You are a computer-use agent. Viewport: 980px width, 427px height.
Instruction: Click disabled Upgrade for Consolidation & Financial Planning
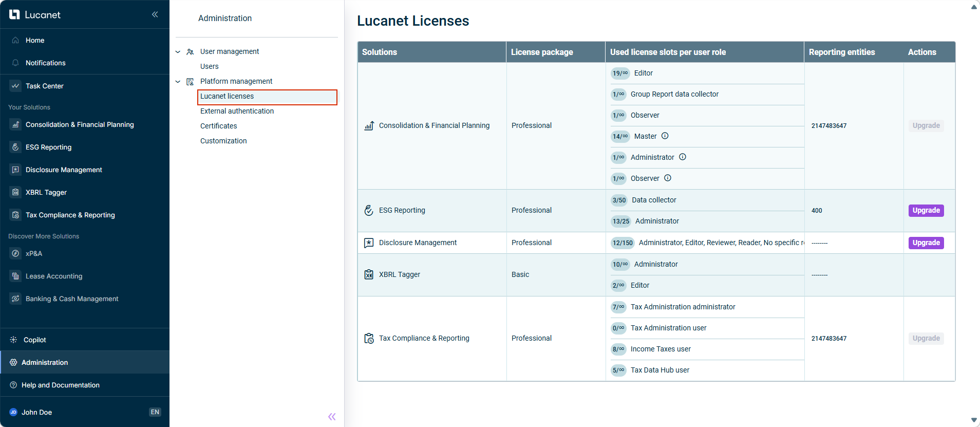(926, 125)
